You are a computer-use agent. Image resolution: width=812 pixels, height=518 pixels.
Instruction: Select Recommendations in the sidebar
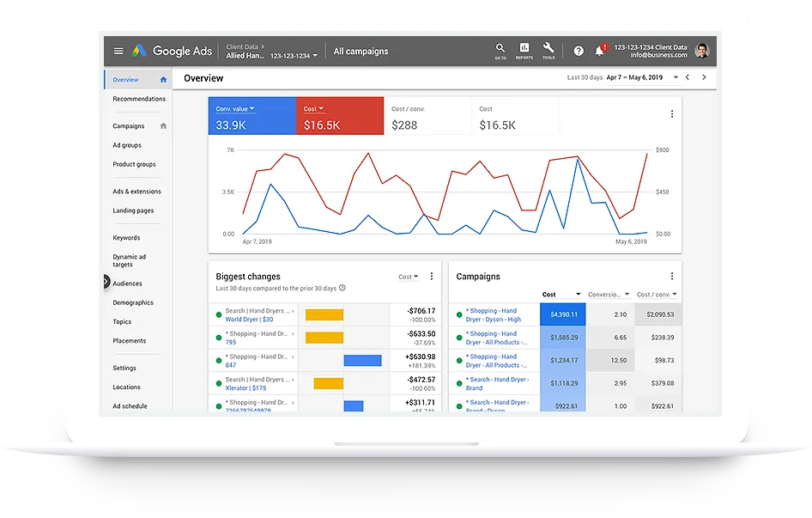139,99
